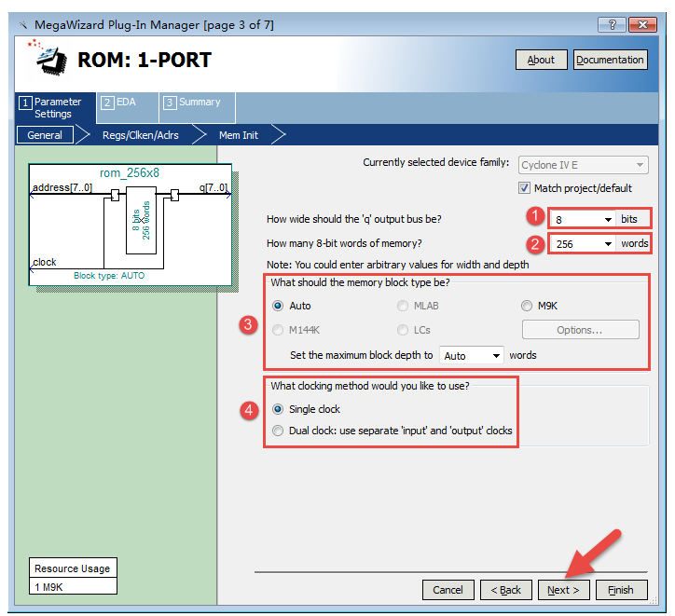Choose Single clock method
Screen dimensions: 675x616
[278, 409]
